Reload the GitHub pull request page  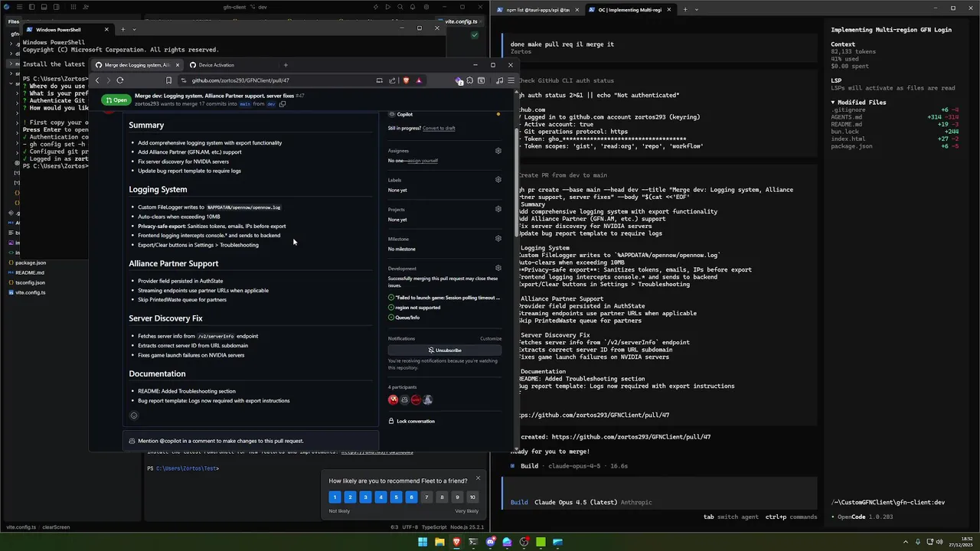pos(120,80)
